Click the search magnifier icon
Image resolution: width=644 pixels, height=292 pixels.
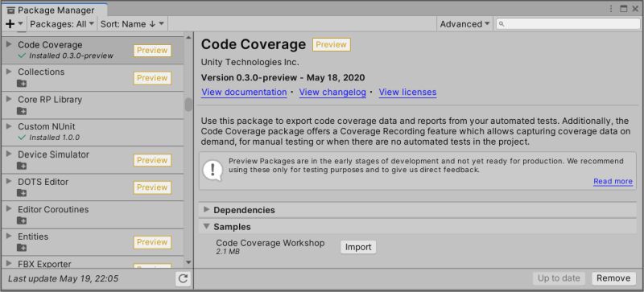[x=502, y=24]
